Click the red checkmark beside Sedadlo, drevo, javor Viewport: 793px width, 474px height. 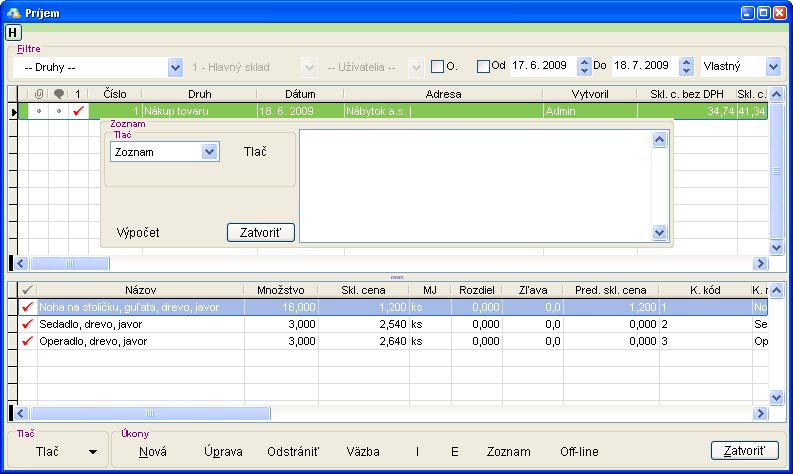[x=28, y=324]
